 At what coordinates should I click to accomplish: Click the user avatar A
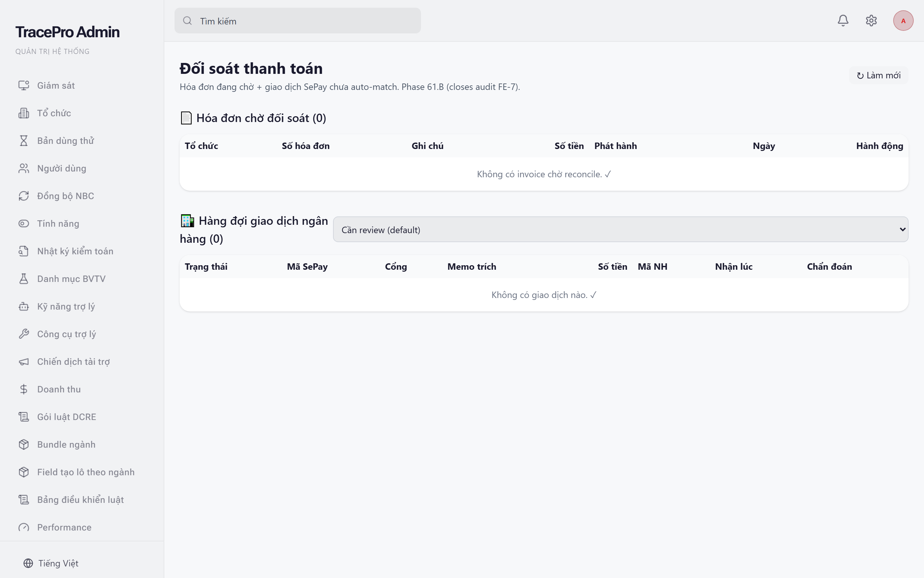[x=903, y=21]
